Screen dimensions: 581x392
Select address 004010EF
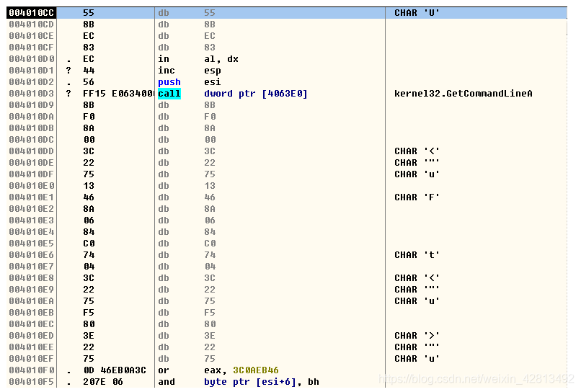click(32, 359)
